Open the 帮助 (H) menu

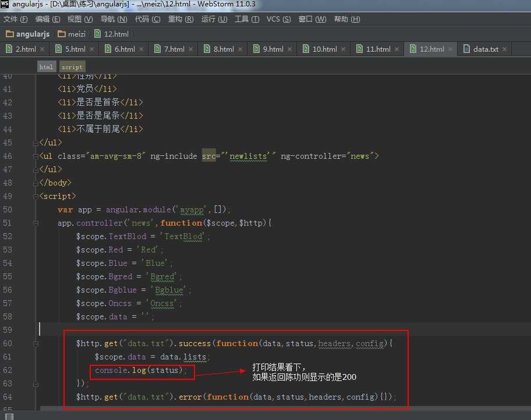347,19
